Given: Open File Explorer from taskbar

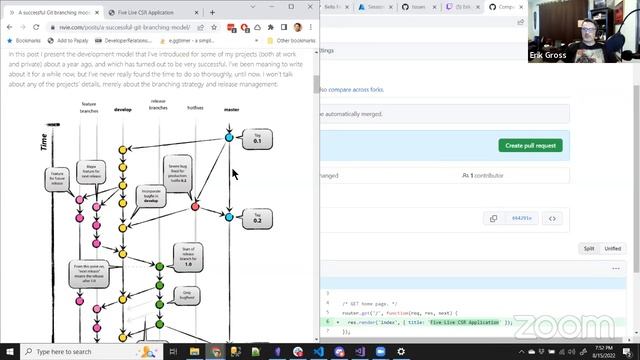Looking at the screenshot, I should (194, 351).
